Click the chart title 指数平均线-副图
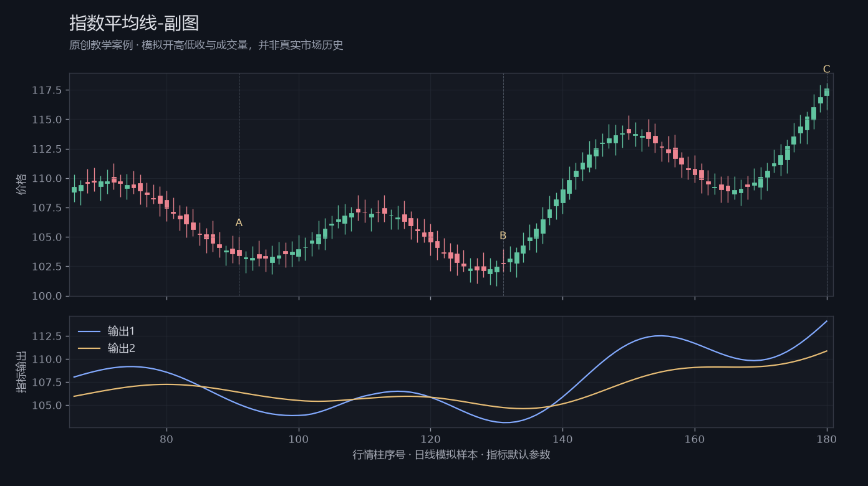Viewport: 868px width, 486px height. click(x=134, y=24)
